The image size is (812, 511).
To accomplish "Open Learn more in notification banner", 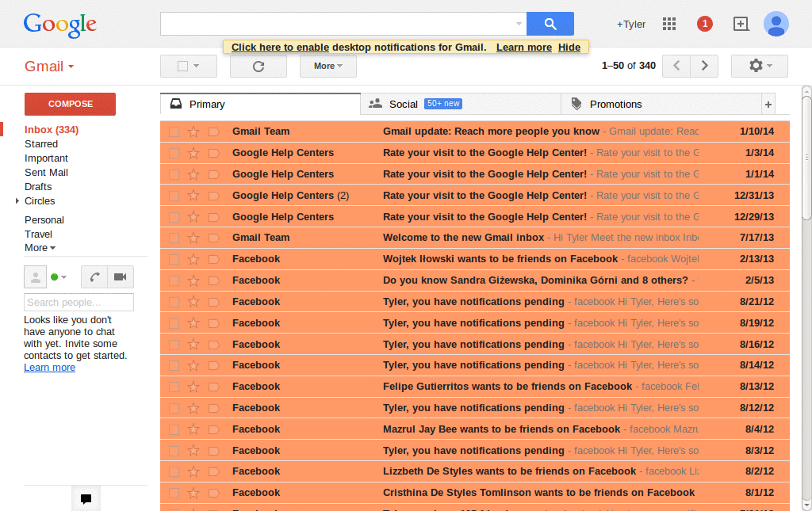I will (x=524, y=47).
